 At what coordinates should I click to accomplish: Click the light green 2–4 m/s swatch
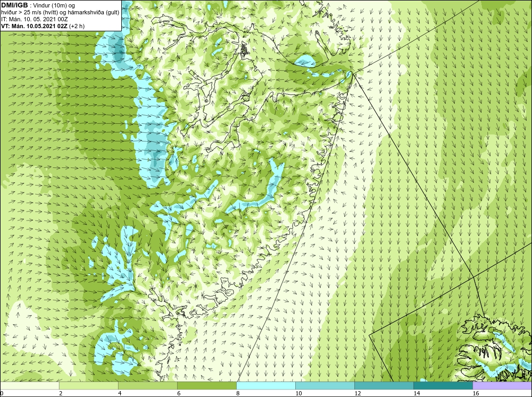88,385
